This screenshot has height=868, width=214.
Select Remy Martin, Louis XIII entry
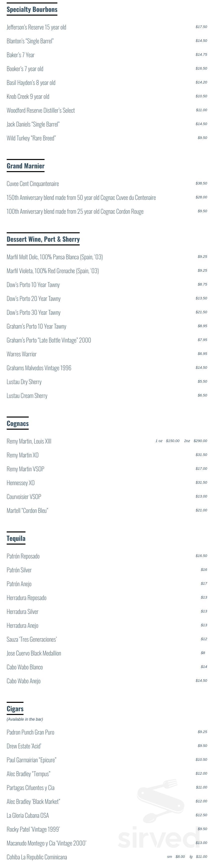(29, 441)
